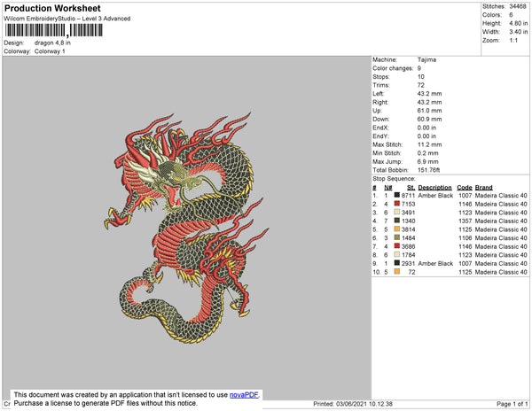The height and width of the screenshot is (411, 532).
Task: Select "Madeira Classic 40" in stop row 10
Action: 501,272
